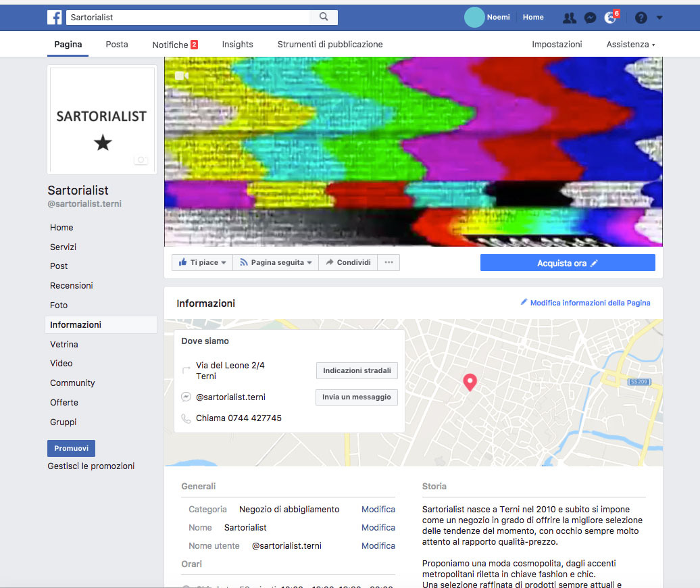This screenshot has height=588, width=700.
Task: Click Home in the top blue bar
Action: point(533,17)
